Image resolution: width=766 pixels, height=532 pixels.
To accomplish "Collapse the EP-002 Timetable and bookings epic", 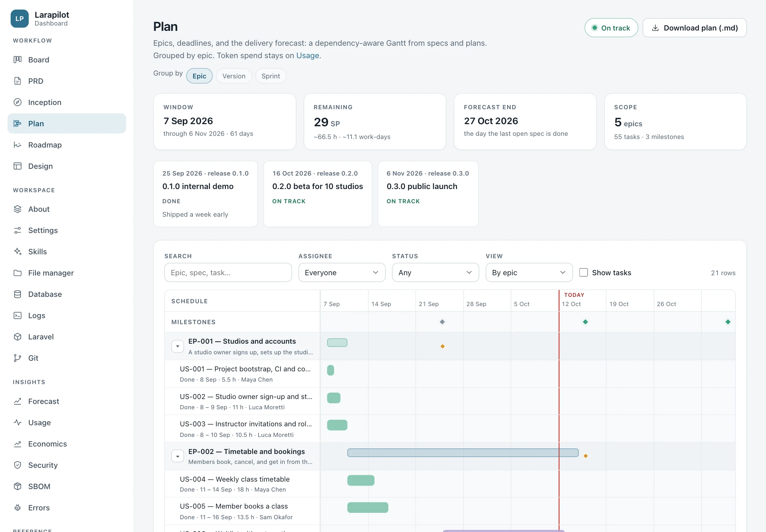I will 178,456.
